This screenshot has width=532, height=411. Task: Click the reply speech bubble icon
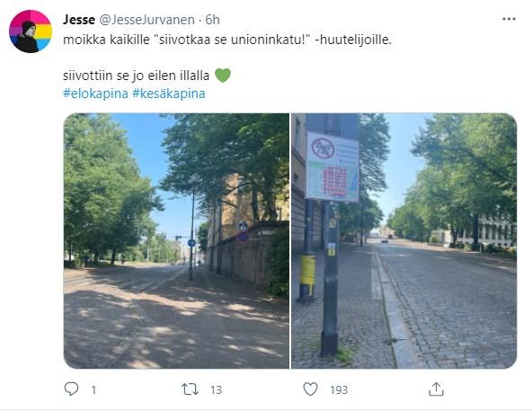[71, 389]
